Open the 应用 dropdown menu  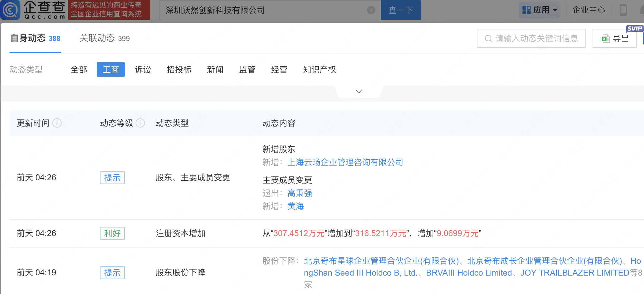(540, 10)
